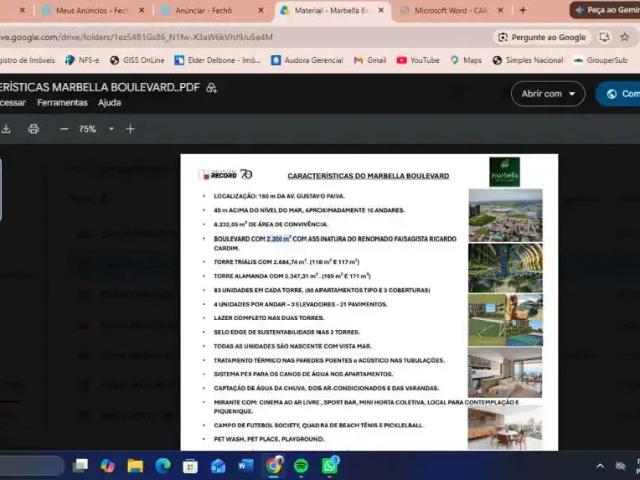Image resolution: width=640 pixels, height=480 pixels.
Task: Open the Mail app in the taskbar
Action: coord(218,466)
